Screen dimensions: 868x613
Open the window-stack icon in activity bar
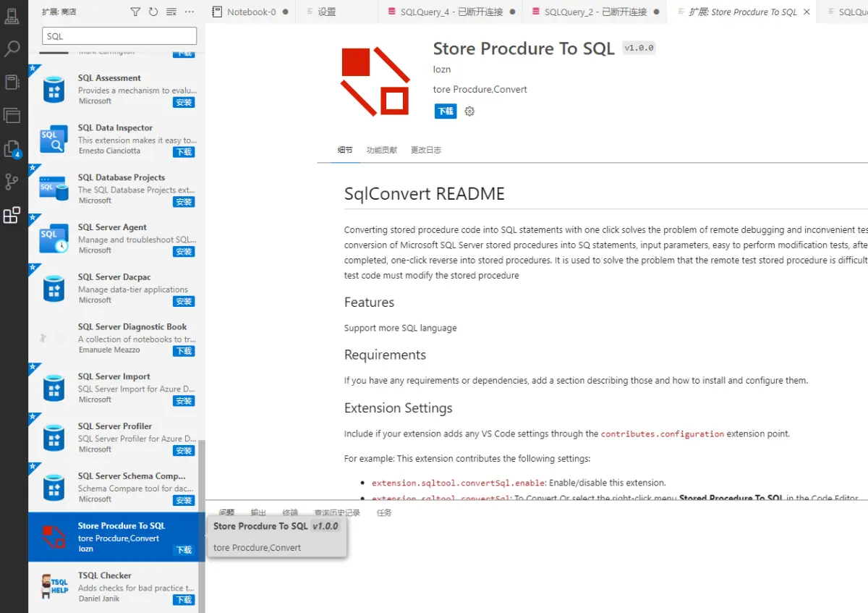point(12,115)
